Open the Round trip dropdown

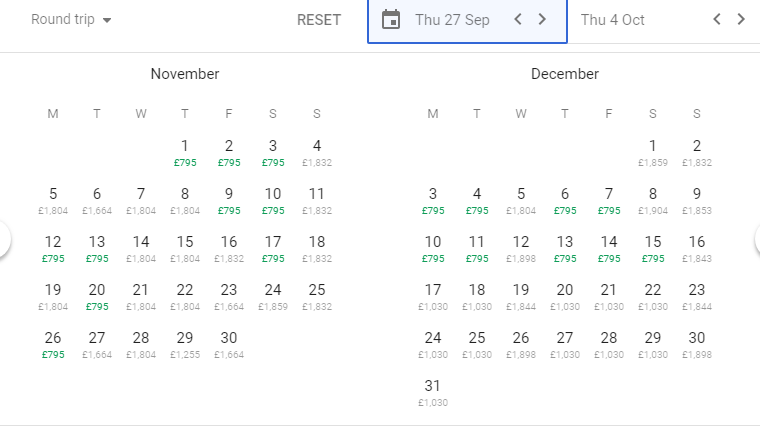coord(71,20)
